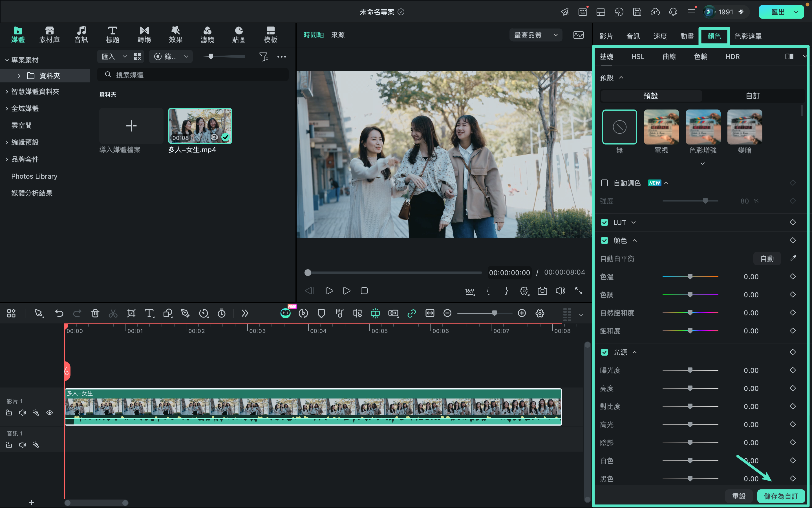Open the 貼圖 stickers tab
Image resolution: width=812 pixels, height=508 pixels.
pyautogui.click(x=239, y=35)
